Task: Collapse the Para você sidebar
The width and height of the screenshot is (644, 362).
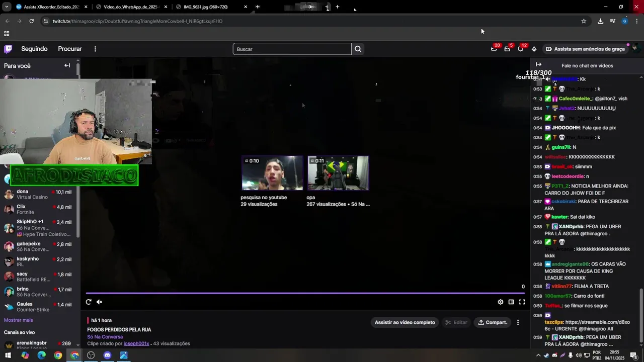Action: [x=67, y=65]
